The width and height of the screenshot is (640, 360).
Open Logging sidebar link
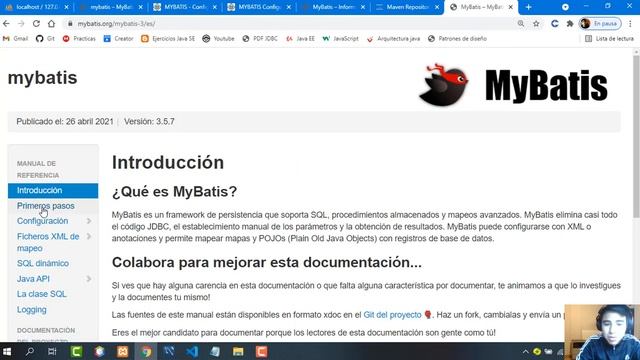click(31, 310)
